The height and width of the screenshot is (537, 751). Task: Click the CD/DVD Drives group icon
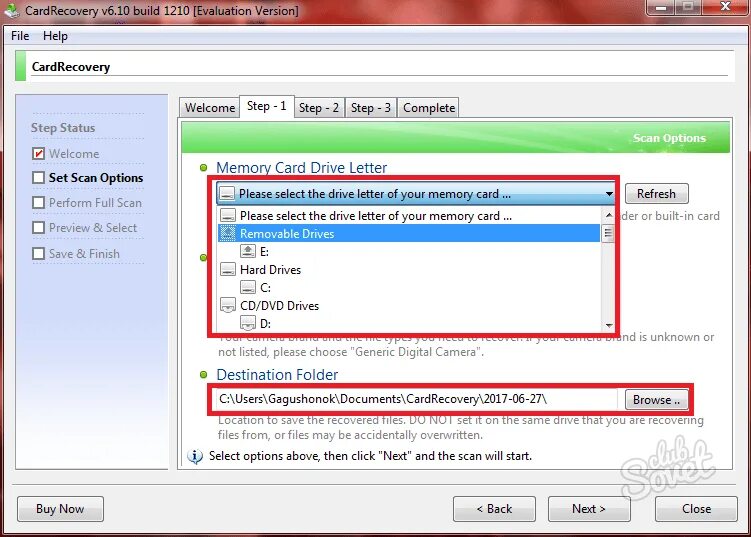228,305
